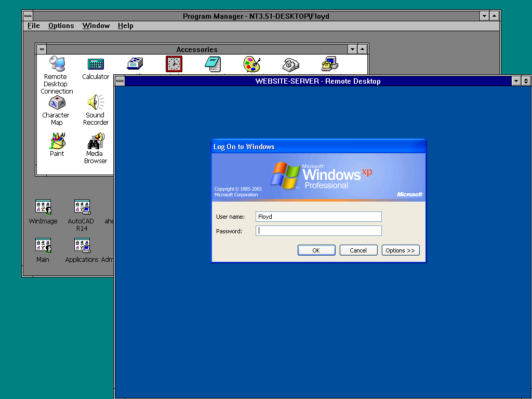532x399 pixels.
Task: Open the Window menu
Action: click(96, 25)
